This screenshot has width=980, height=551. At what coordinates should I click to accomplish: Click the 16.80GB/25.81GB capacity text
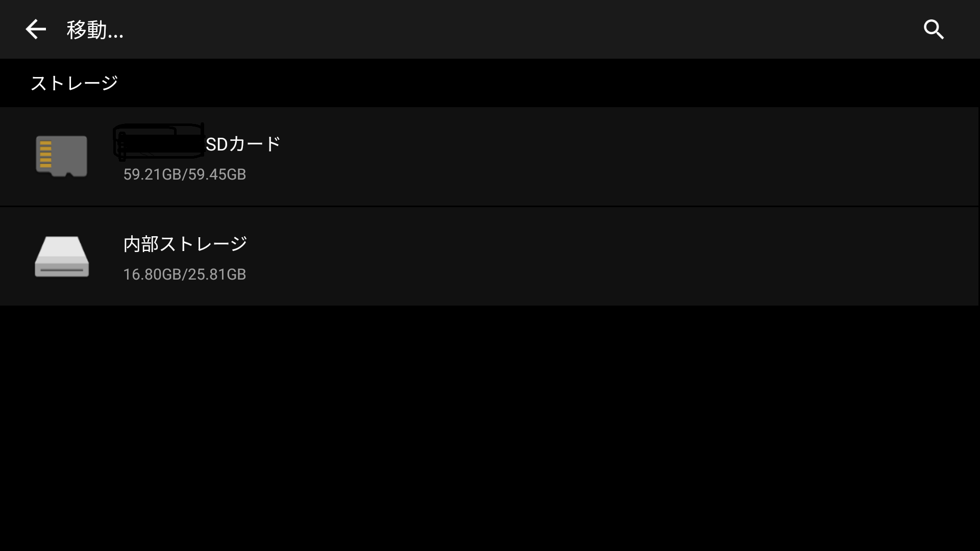[184, 274]
